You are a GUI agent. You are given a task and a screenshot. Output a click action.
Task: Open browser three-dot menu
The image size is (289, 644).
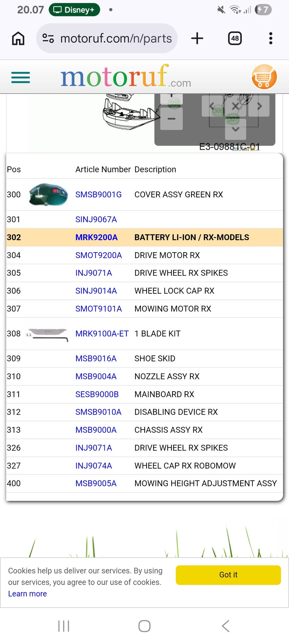271,39
